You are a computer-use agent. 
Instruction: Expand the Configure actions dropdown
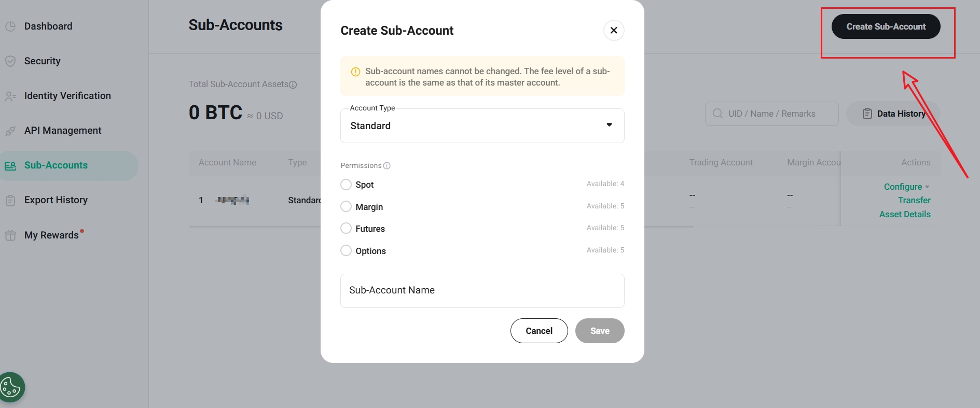[906, 187]
